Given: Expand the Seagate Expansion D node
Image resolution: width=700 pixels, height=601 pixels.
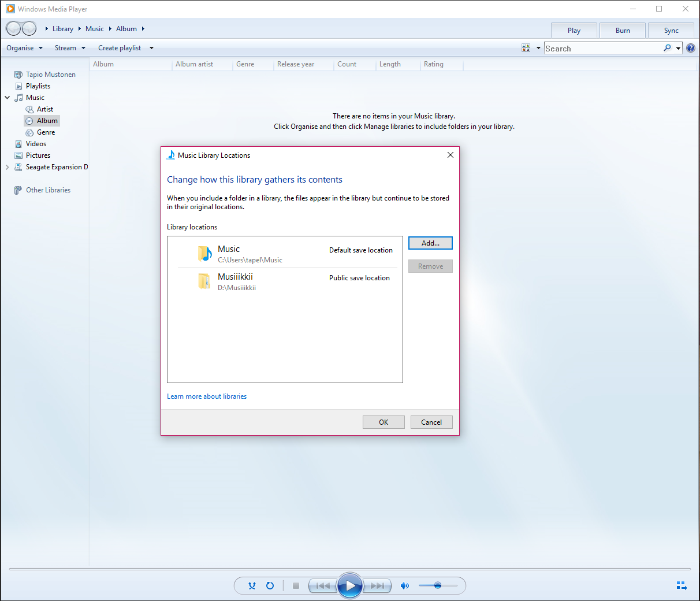Looking at the screenshot, I should (x=8, y=167).
